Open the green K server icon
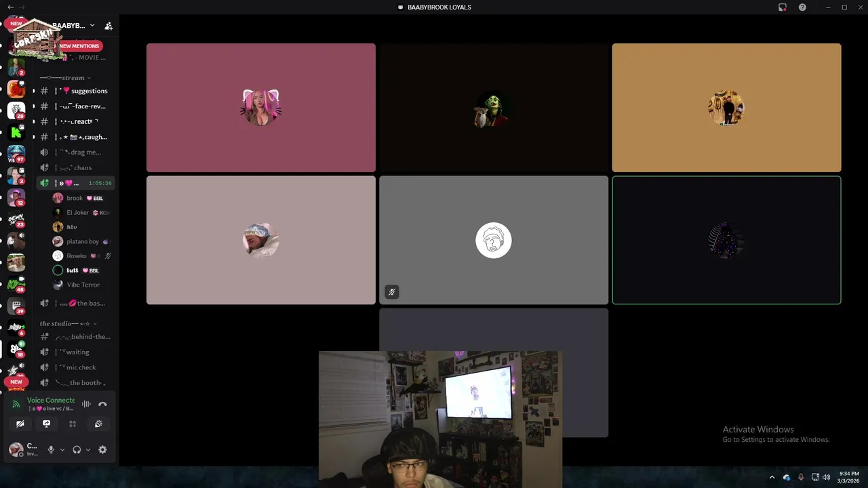 (x=16, y=132)
